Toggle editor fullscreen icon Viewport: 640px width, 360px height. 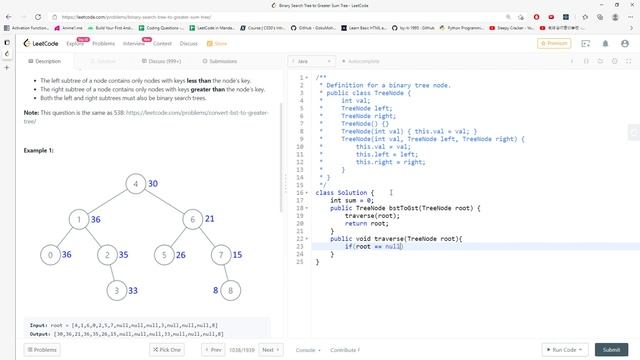pyautogui.click(x=629, y=61)
